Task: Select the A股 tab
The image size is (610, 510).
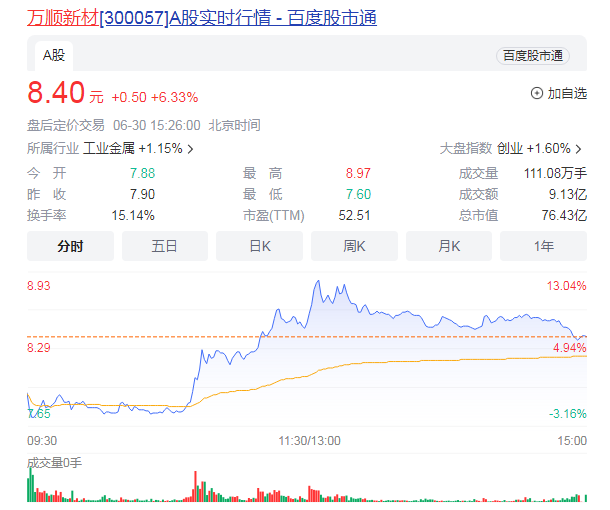Action: tap(53, 55)
